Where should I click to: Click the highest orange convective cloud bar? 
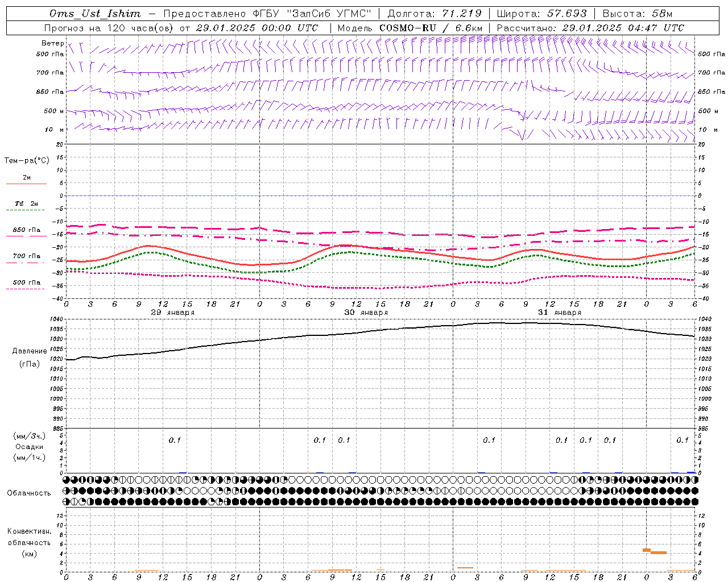coord(647,550)
